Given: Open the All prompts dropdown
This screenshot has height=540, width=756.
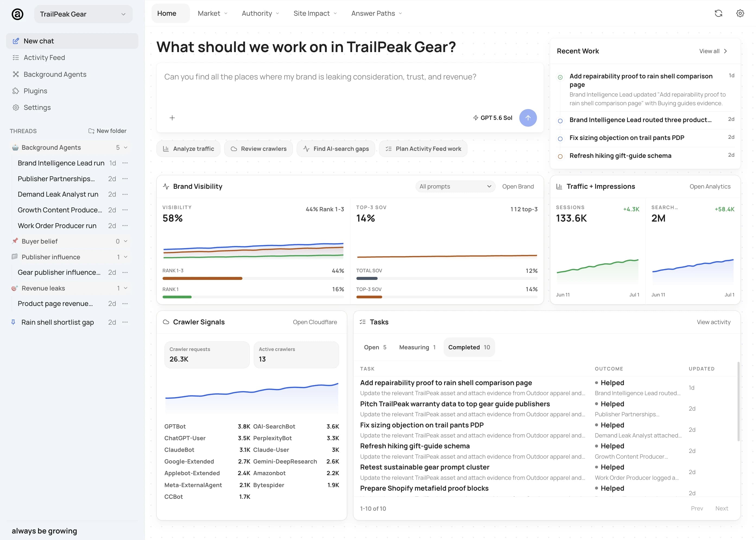Looking at the screenshot, I should coord(455,187).
